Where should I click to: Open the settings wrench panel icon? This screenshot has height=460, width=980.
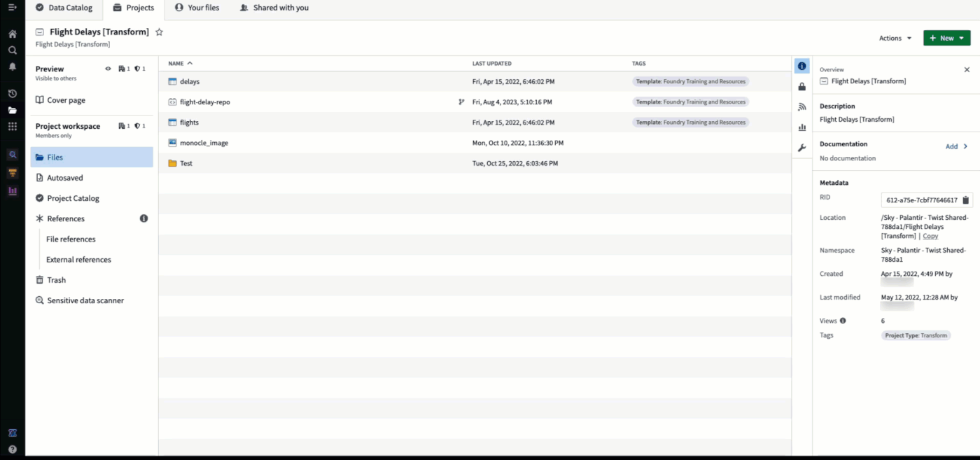pos(802,148)
